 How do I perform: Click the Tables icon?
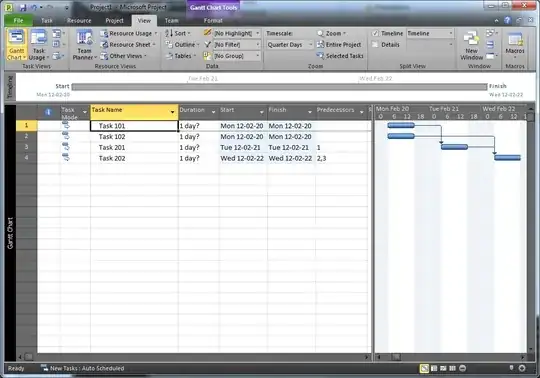click(x=169, y=56)
